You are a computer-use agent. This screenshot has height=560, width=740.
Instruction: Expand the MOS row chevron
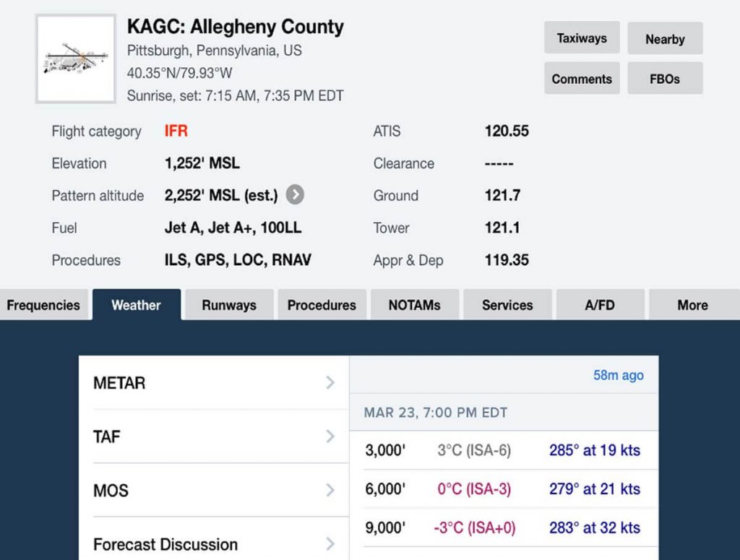click(330, 490)
